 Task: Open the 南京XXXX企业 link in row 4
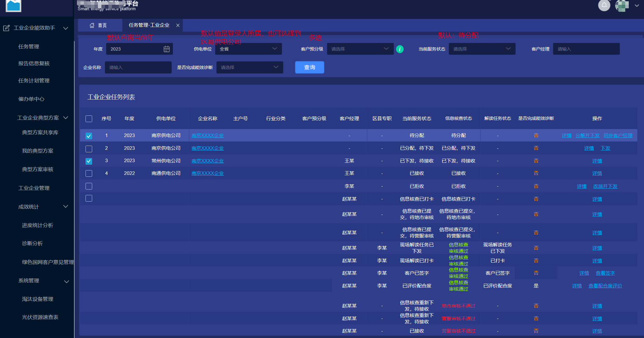[x=208, y=173]
